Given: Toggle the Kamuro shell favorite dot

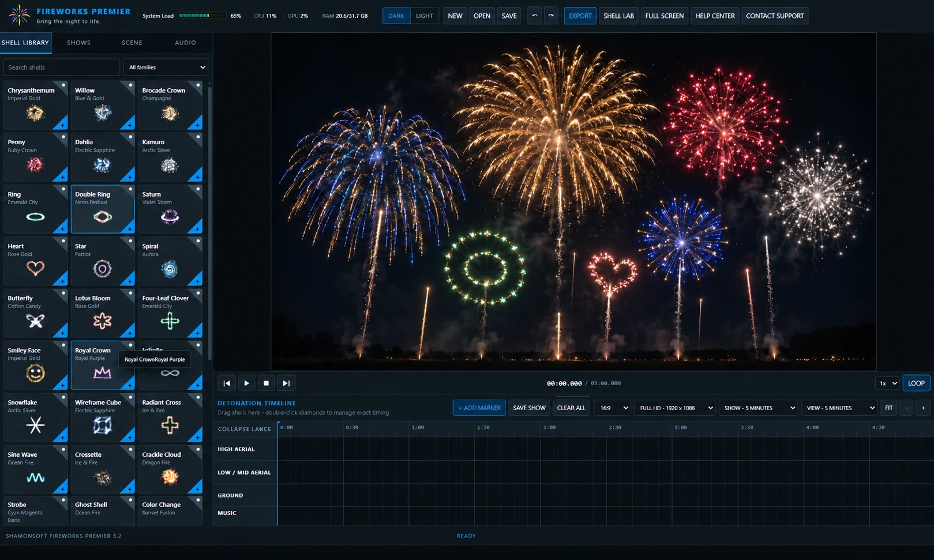Looking at the screenshot, I should [x=198, y=137].
